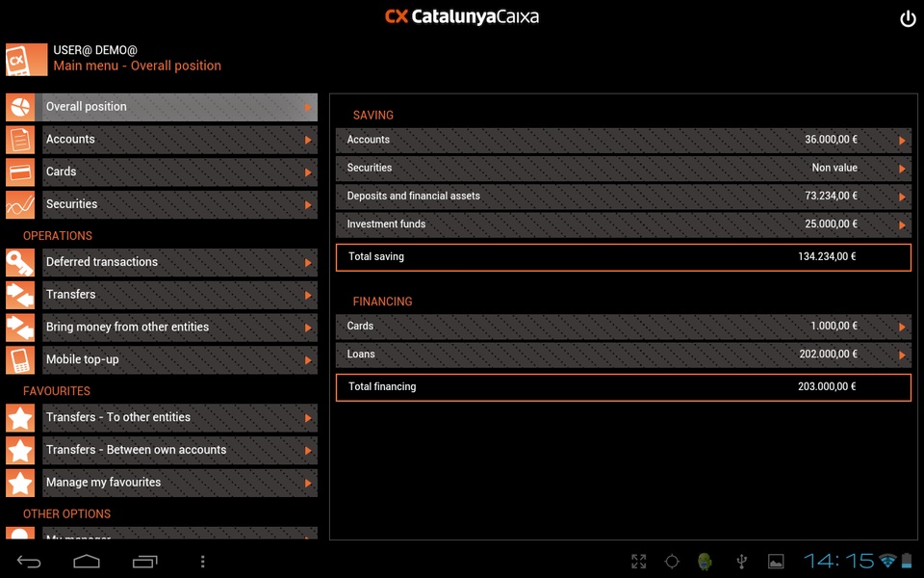Open the Accounts menu entry
The height and width of the screenshot is (578, 924).
point(180,140)
